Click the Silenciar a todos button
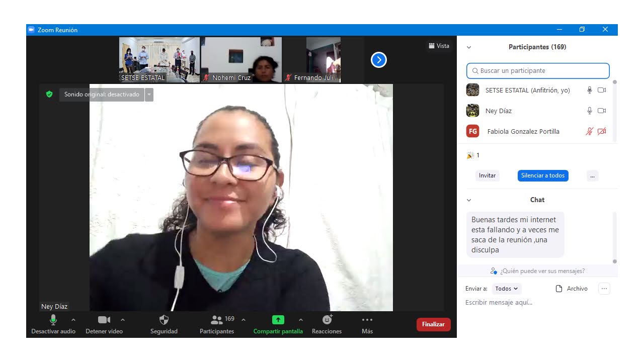 [x=543, y=175]
